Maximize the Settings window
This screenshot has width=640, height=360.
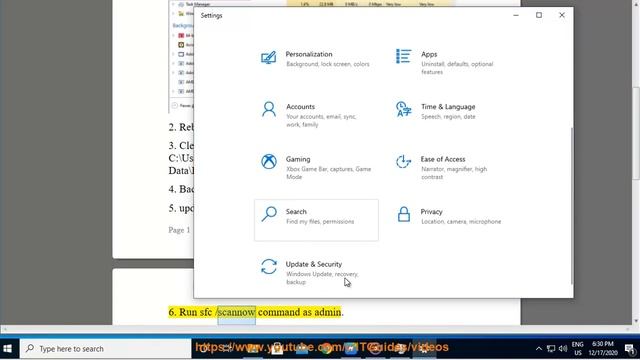pos(539,15)
